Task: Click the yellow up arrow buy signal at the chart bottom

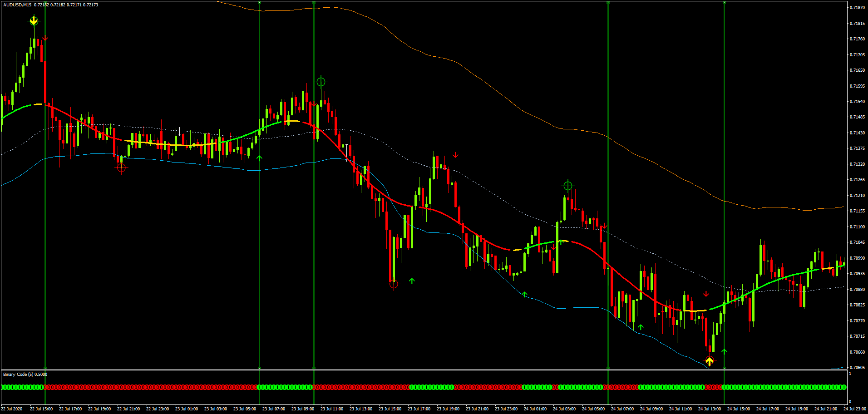Action: [710, 360]
